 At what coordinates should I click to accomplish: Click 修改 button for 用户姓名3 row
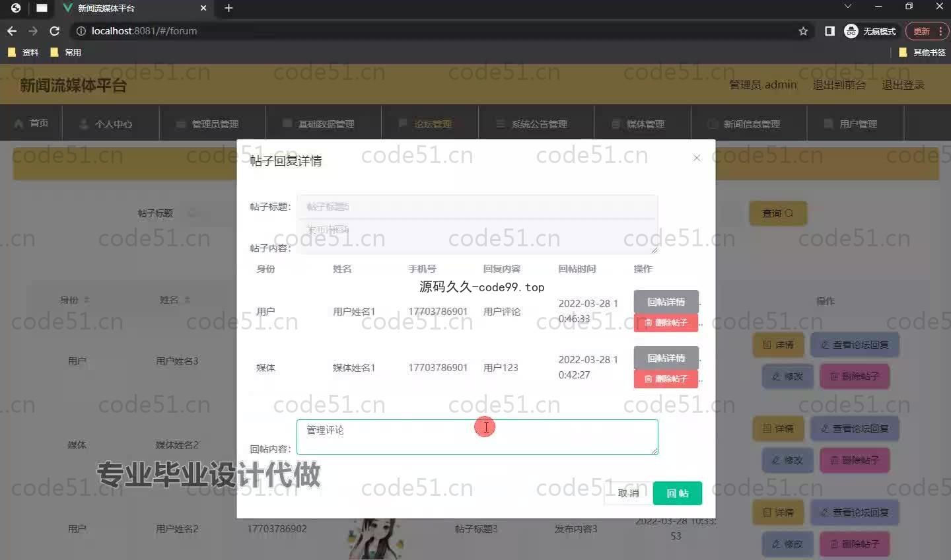pyautogui.click(x=787, y=376)
